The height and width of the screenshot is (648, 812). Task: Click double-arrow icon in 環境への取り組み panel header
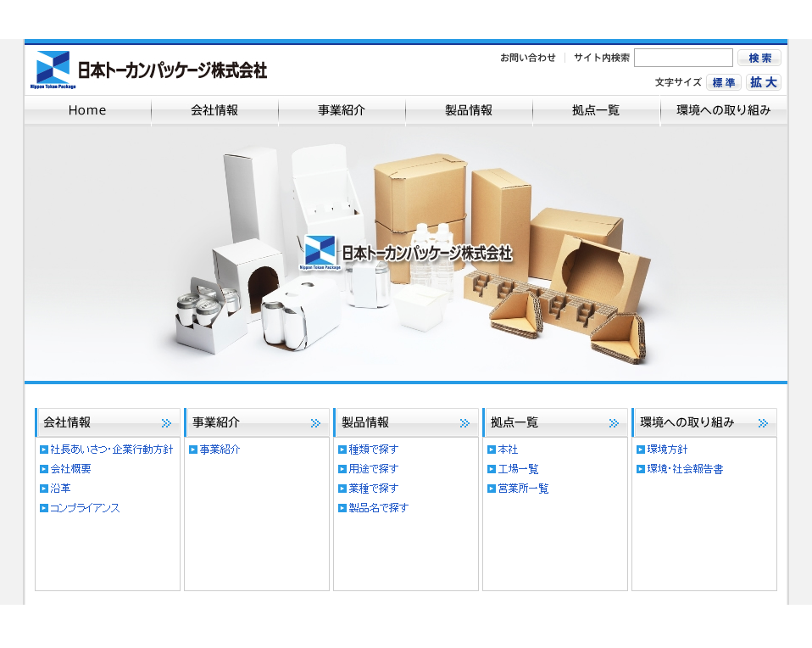764,422
